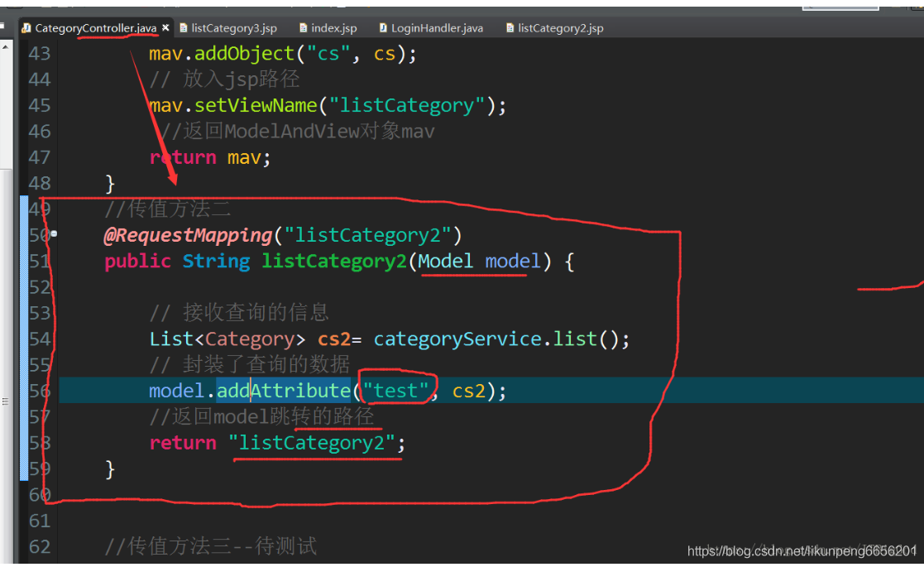This screenshot has width=924, height=567.
Task: Click line number 43 in the gutter
Action: point(40,54)
